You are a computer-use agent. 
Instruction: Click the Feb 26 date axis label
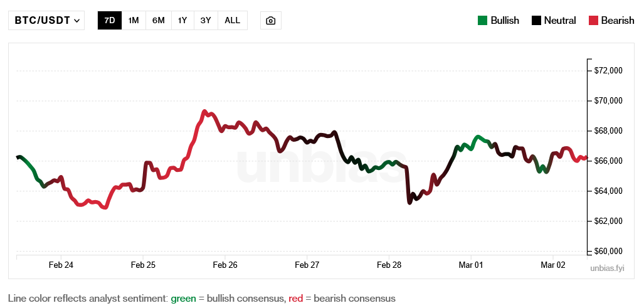(x=225, y=265)
